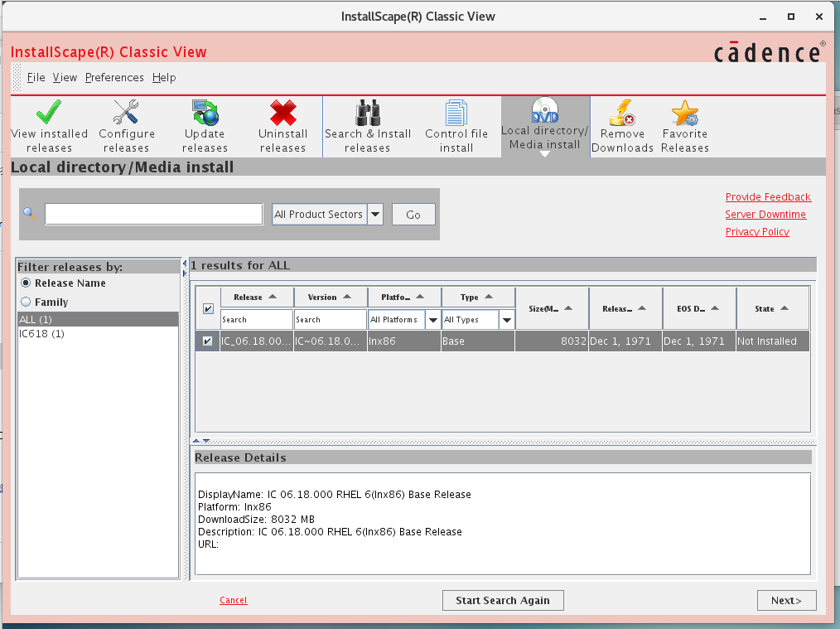Click the Uninstall releases red X icon

[282, 113]
